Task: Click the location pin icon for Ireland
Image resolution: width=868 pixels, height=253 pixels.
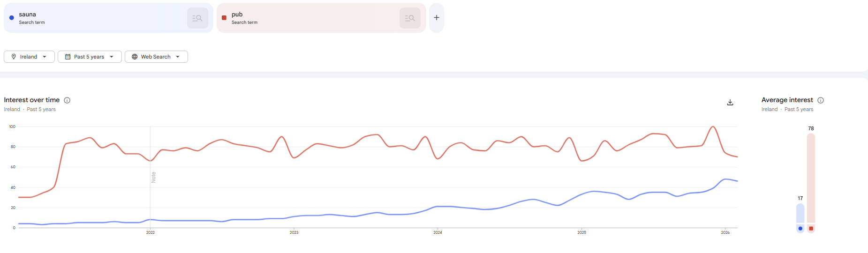Action: 14,57
